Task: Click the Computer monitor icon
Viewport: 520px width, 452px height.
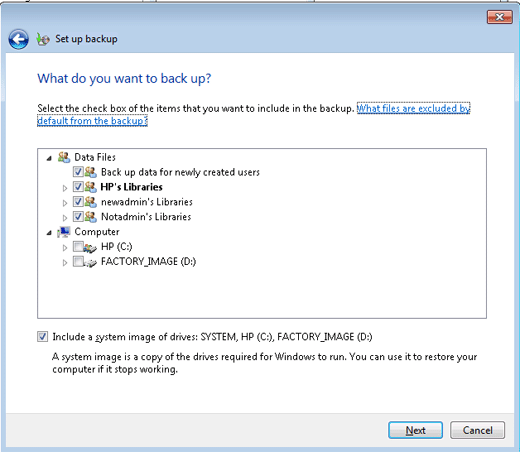Action: coord(64,232)
